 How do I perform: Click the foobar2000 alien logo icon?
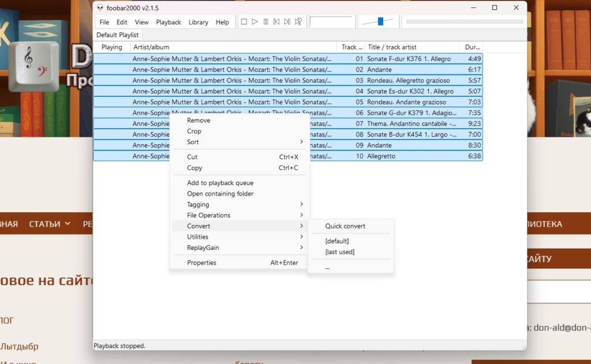point(100,7)
